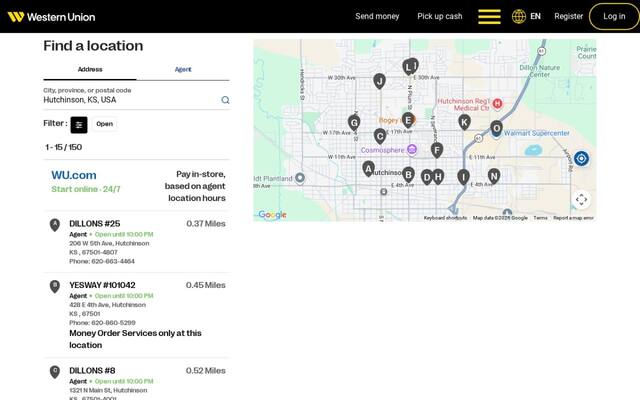This screenshot has height=400, width=640.
Task: Open map Keyboard shortcuts
Action: point(445,218)
